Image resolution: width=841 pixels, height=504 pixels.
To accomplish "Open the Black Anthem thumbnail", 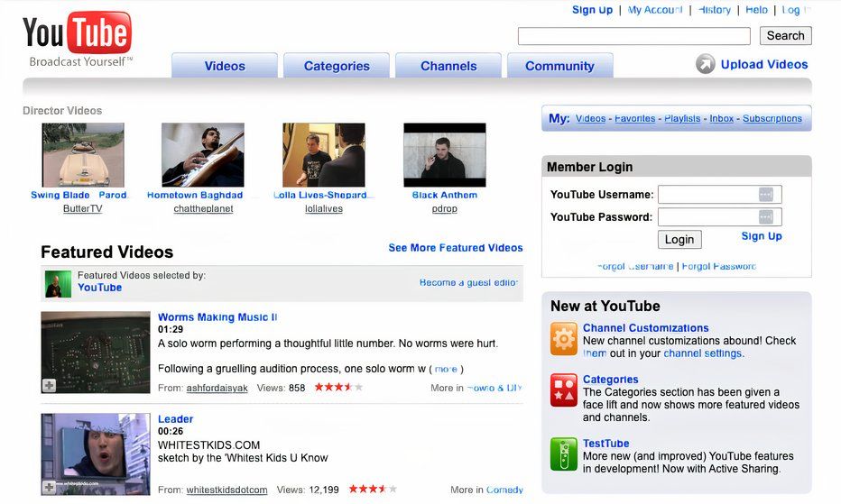I will 445,155.
